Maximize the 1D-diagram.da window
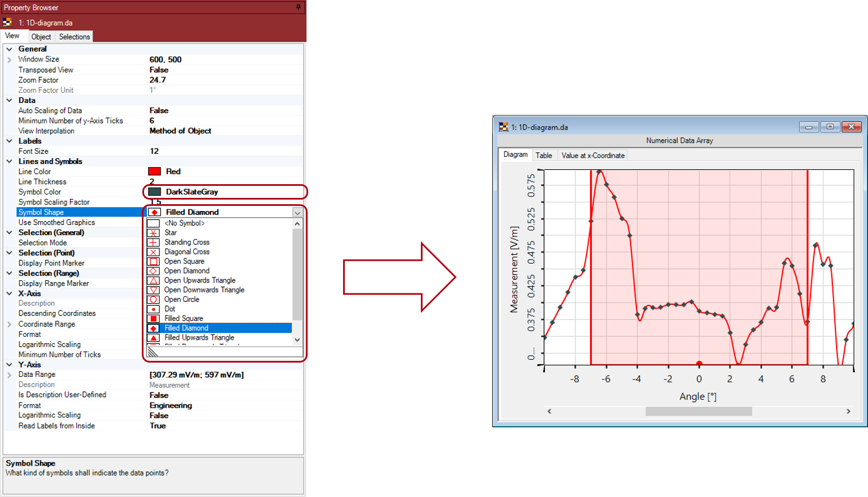868x497 pixels. click(x=830, y=127)
